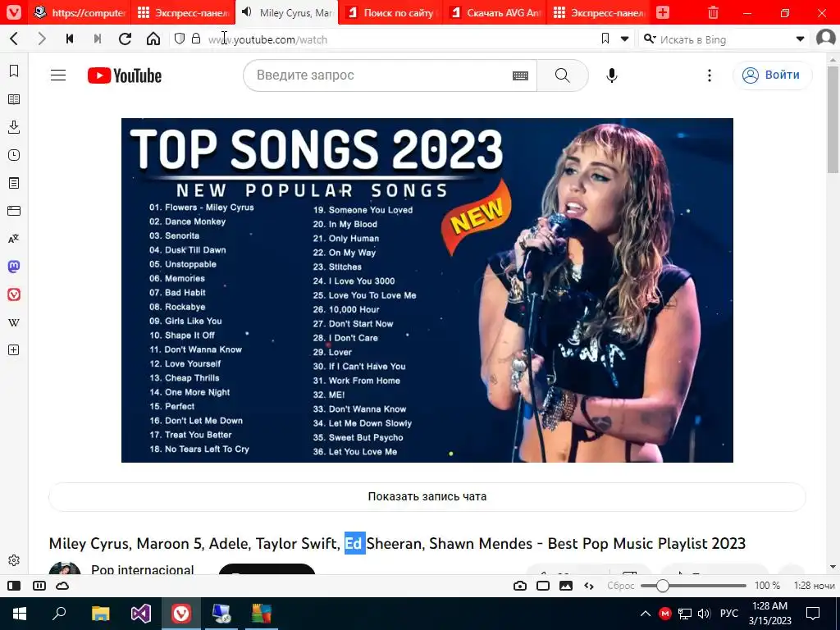Viewport: 840px width, 630px height.
Task: Switch to Скачать AVG Antivirus tab
Action: pos(495,12)
